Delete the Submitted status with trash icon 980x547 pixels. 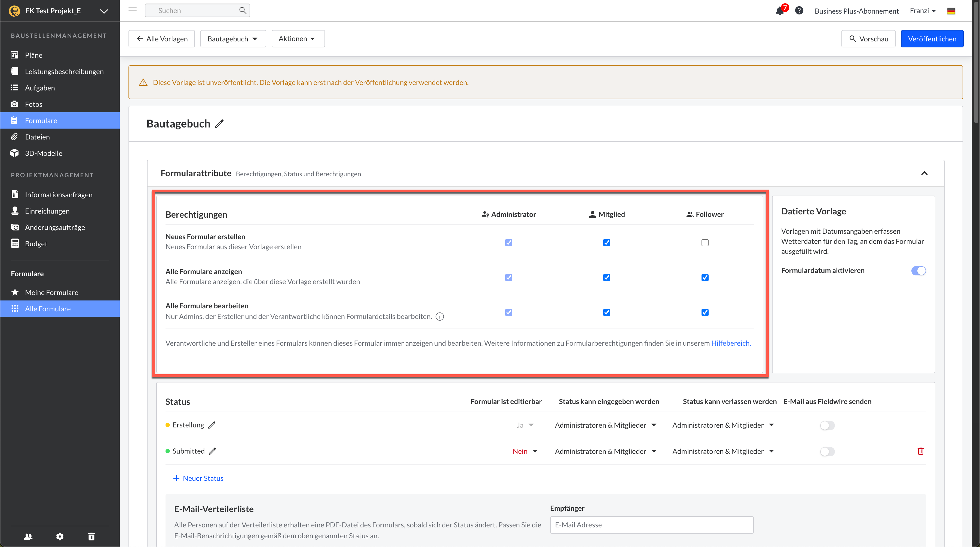click(x=920, y=451)
